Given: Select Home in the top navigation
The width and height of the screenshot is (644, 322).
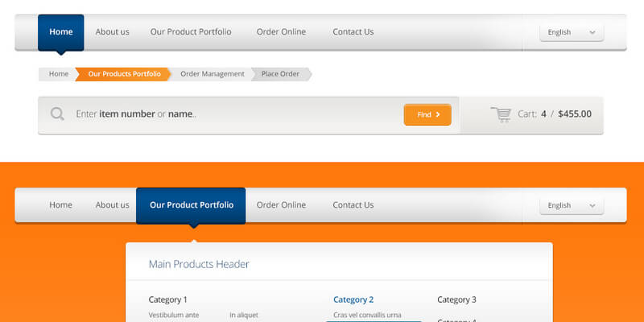Looking at the screenshot, I should [60, 32].
